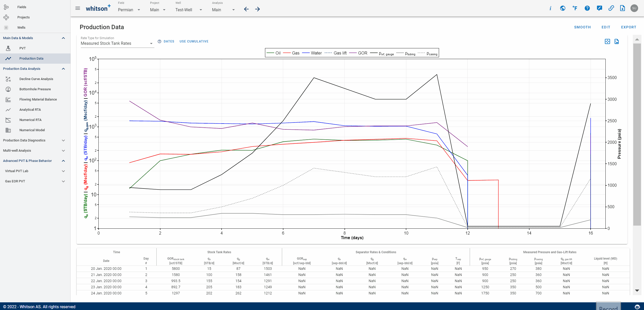
Task: Toggle ptubing series in legend
Action: 406,53
